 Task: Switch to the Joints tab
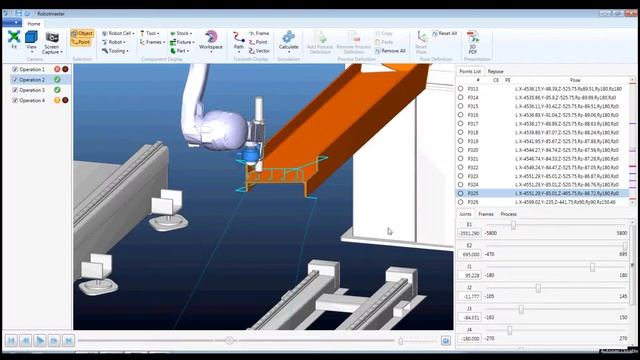[465, 214]
